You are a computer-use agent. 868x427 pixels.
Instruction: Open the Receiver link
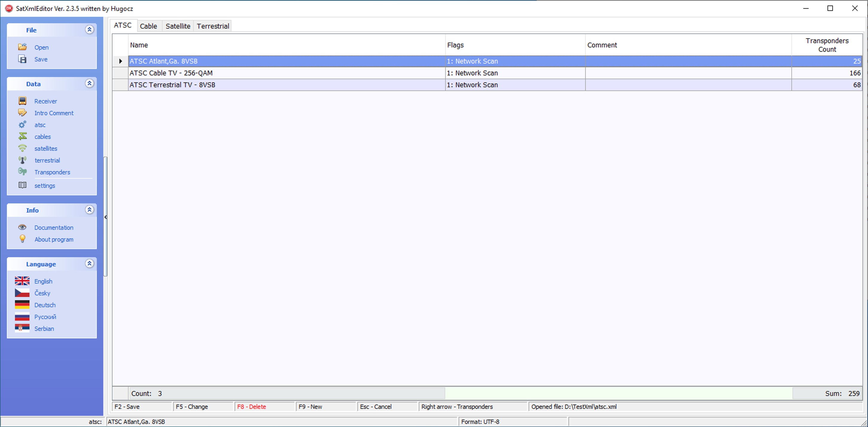[x=45, y=101]
